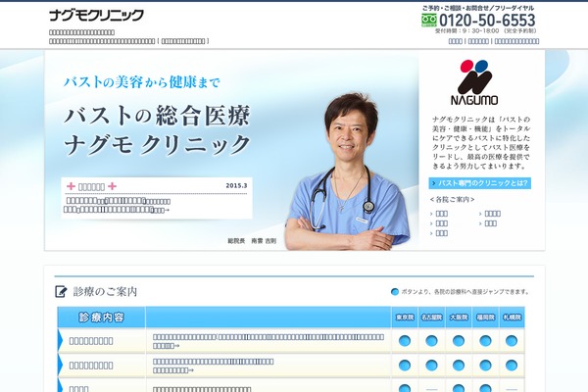
Task: Click the ナグモクリニック logo in the header
Action: 96,15
